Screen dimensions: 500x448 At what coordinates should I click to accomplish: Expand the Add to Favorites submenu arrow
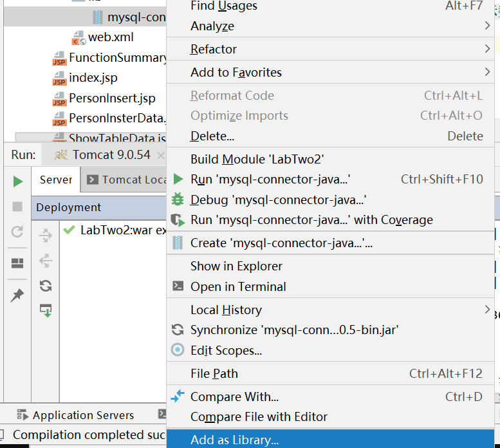pos(487,71)
